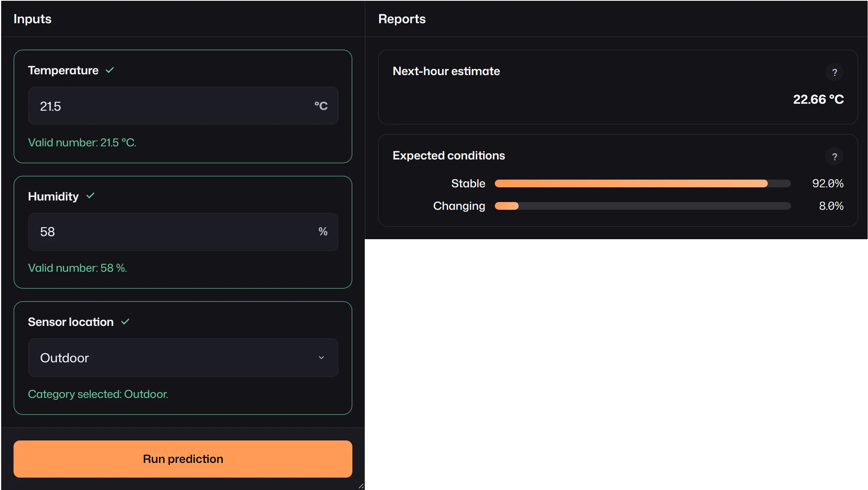This screenshot has height=490, width=868.
Task: Click the Humidity valid checkmark icon
Action: click(91, 196)
